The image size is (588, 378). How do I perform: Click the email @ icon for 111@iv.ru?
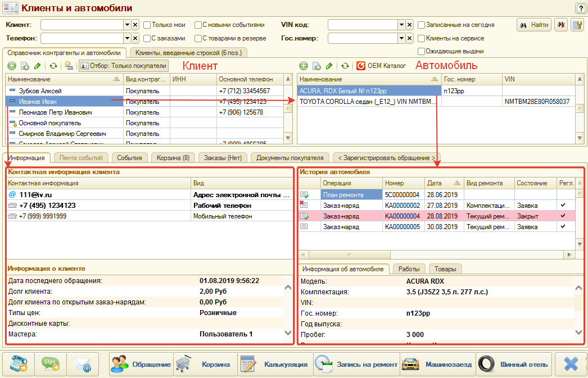tap(12, 194)
